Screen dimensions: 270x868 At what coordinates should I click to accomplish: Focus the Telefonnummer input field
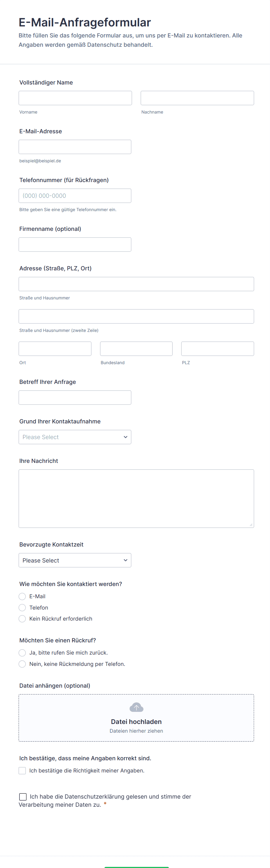pos(75,196)
